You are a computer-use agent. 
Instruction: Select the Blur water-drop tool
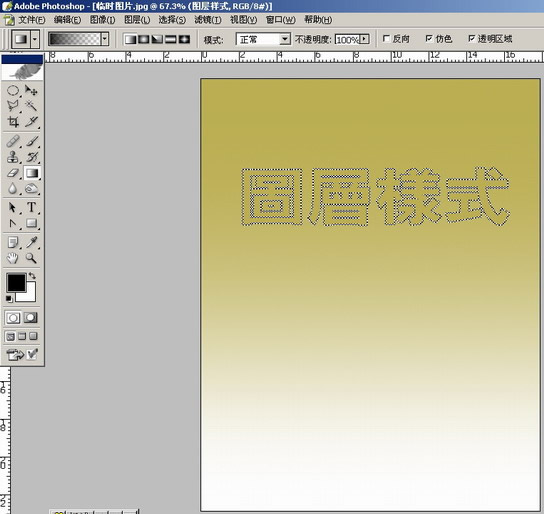coord(13,188)
